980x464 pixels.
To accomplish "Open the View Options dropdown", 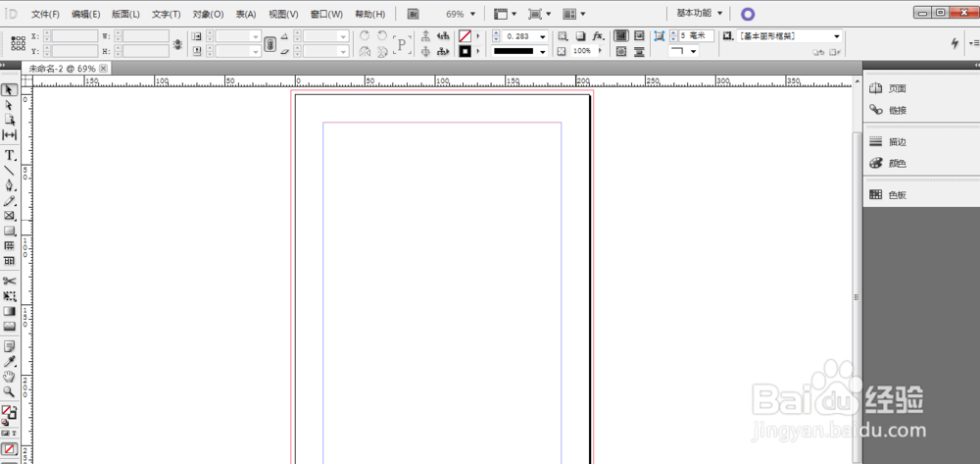I will 505,14.
